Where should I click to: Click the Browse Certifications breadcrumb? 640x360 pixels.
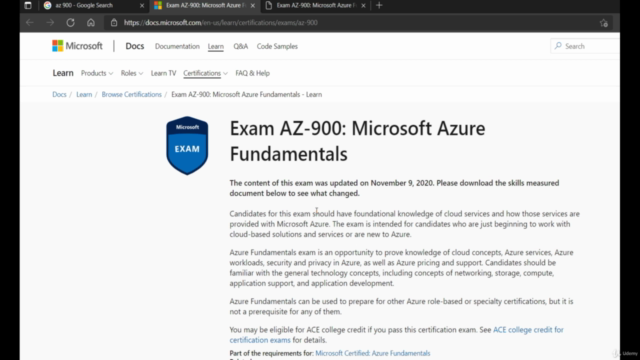coord(131,94)
